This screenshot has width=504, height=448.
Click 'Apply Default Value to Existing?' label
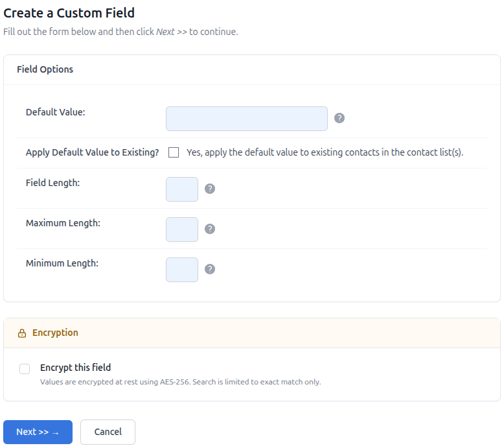coord(92,152)
